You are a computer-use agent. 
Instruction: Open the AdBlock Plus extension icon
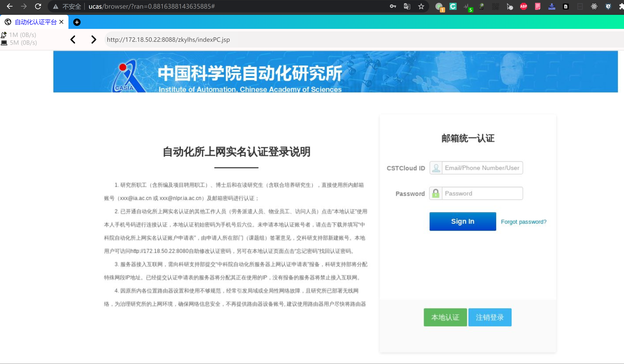pos(523,6)
